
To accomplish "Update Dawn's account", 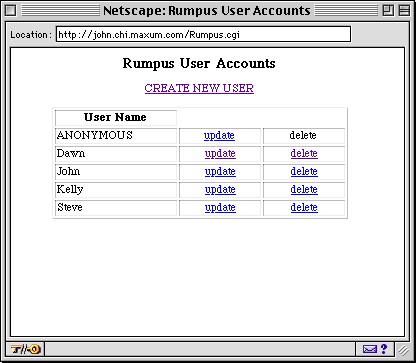I will pyautogui.click(x=220, y=154).
